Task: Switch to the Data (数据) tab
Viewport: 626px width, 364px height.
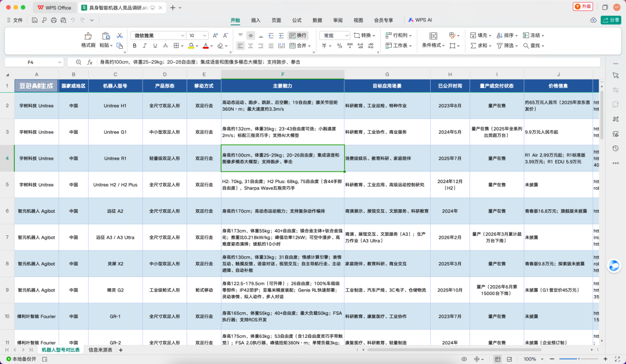Action: pyautogui.click(x=318, y=20)
